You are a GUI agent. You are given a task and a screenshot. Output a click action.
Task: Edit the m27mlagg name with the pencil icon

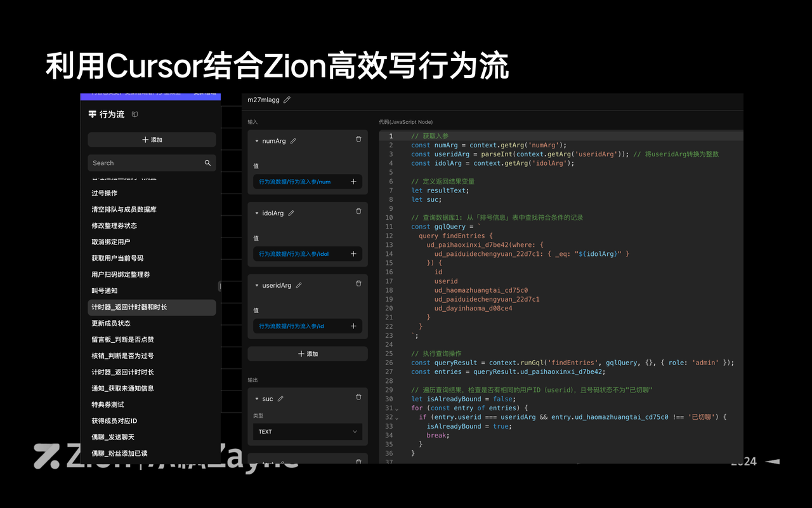[x=287, y=100]
